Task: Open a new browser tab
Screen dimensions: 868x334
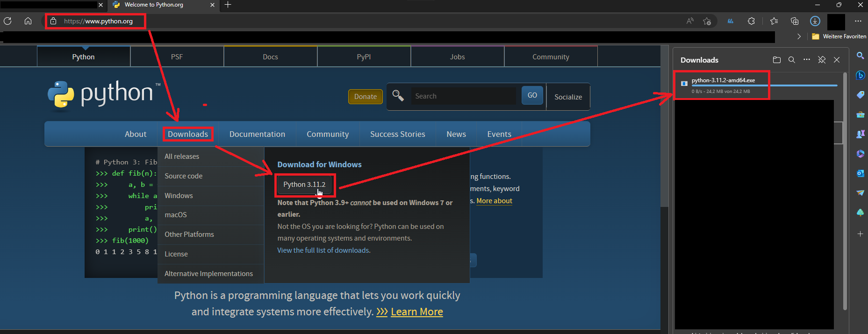Action: 228,5
